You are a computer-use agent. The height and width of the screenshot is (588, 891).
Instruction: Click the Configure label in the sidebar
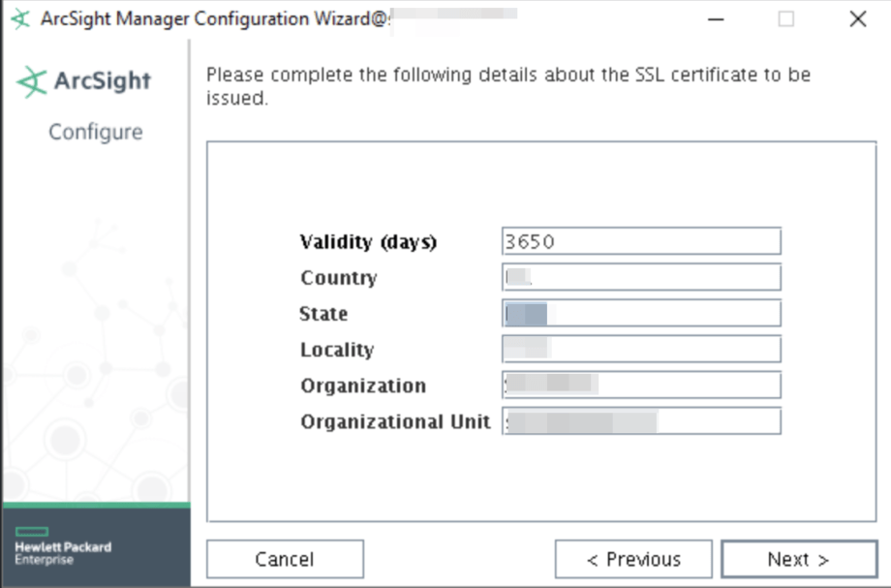point(94,131)
